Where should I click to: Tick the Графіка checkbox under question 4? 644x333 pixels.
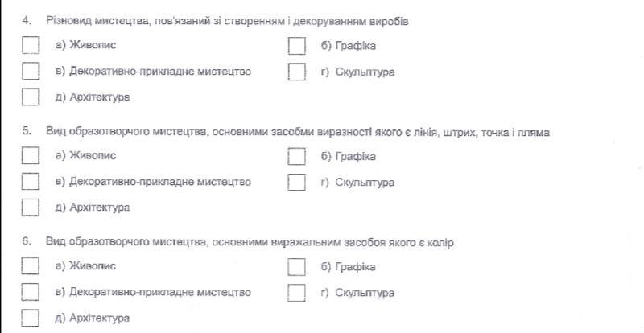click(x=296, y=46)
